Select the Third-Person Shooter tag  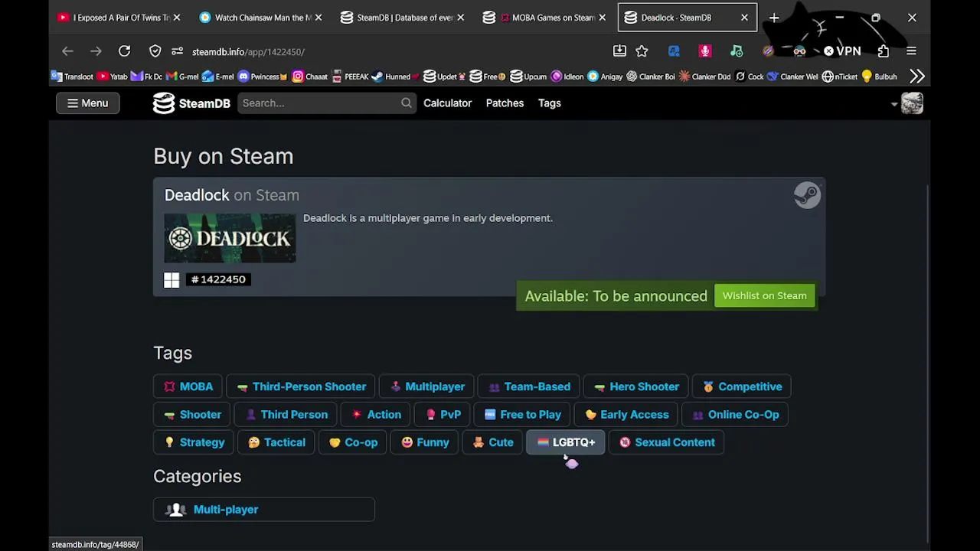coord(301,386)
